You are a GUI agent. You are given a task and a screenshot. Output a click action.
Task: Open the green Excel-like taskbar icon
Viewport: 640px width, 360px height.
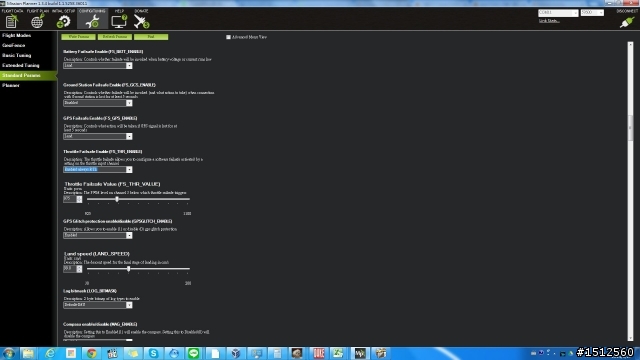point(339,353)
